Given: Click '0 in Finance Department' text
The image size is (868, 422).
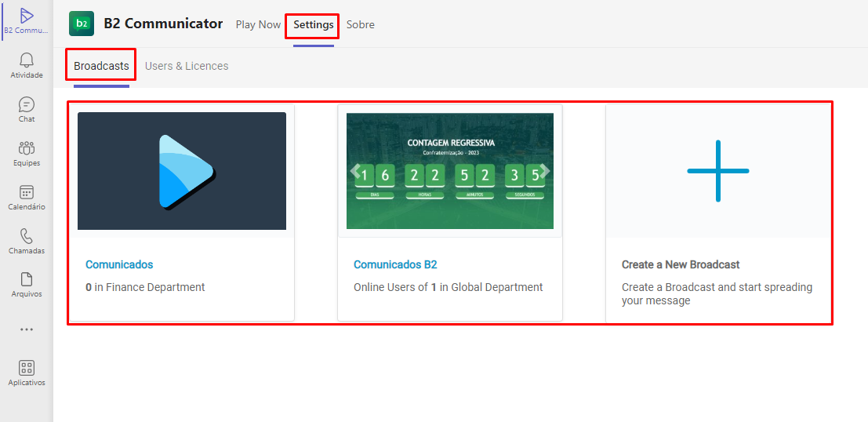Looking at the screenshot, I should click(145, 287).
